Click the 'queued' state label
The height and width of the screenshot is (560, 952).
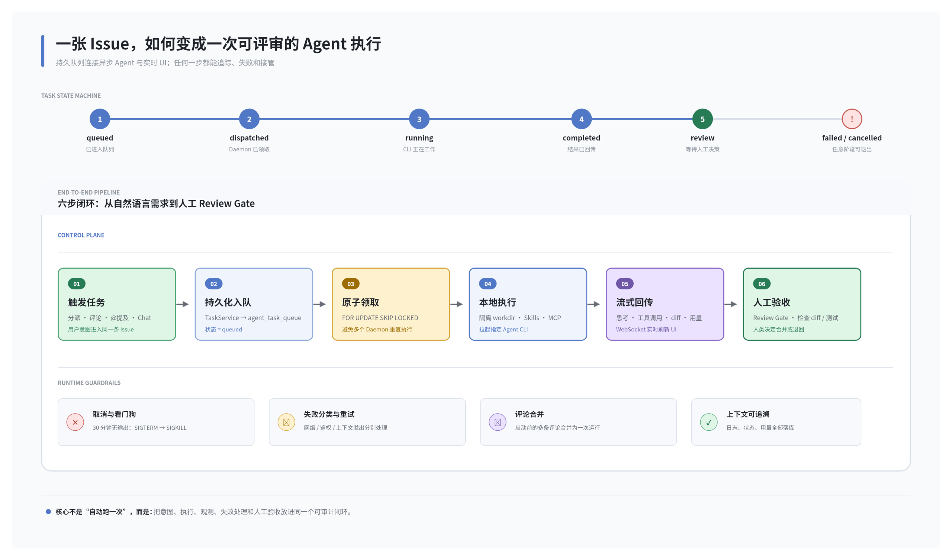pyautogui.click(x=100, y=138)
